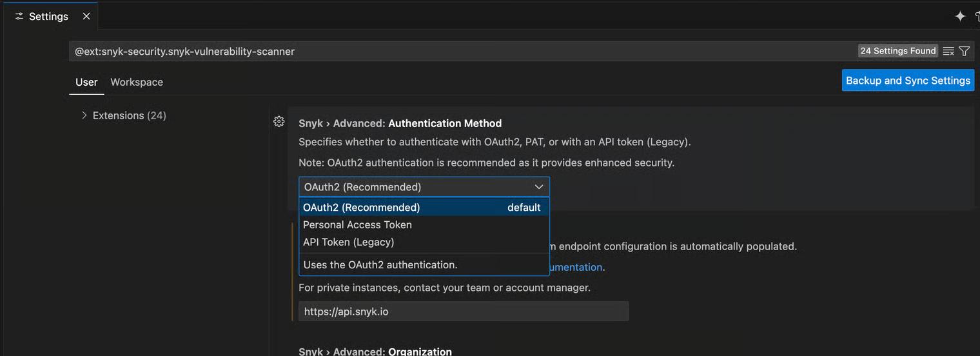Click the 'Specifies whether to authenticate' description
This screenshot has width=980, height=356.
click(x=495, y=142)
